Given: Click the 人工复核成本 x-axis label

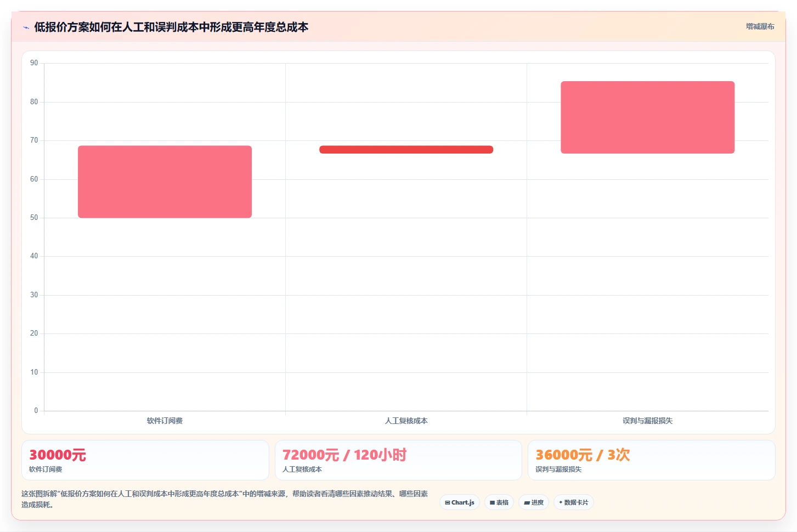Looking at the screenshot, I should (406, 421).
